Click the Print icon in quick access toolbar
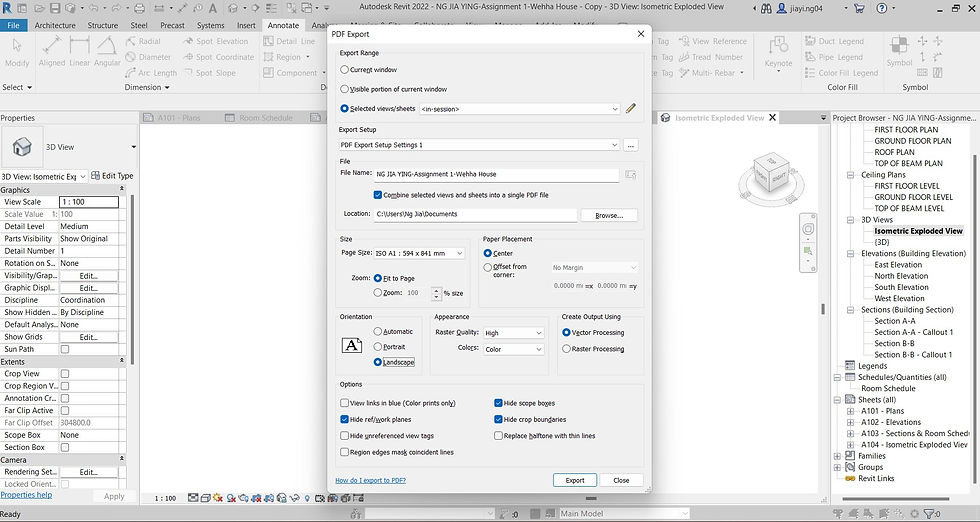This screenshot has height=522, width=980. pos(139,8)
